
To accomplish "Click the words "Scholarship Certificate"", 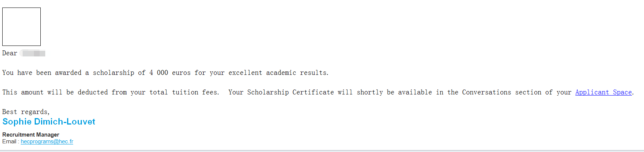I will [x=290, y=92].
